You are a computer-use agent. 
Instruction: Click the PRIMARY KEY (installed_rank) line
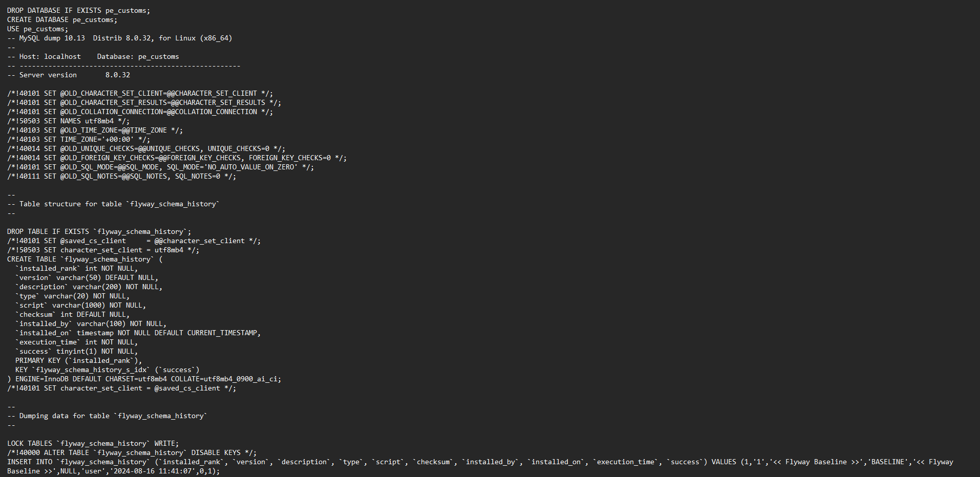[x=79, y=360]
